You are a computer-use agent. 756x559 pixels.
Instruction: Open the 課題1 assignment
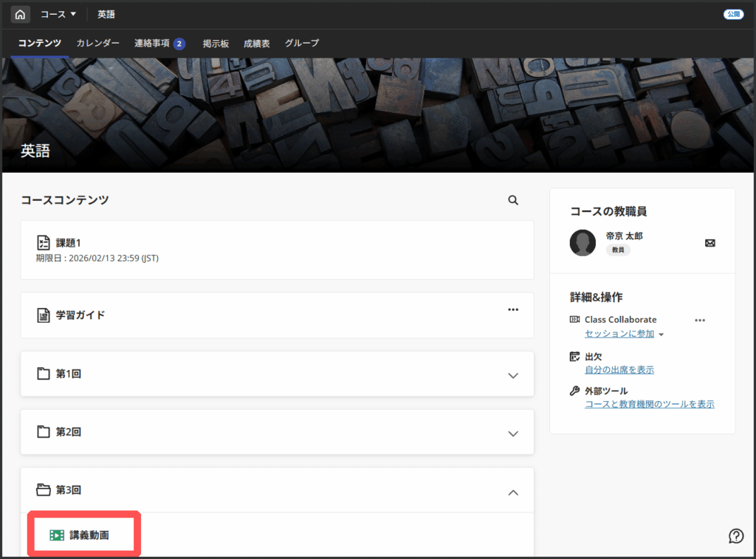[x=68, y=242]
